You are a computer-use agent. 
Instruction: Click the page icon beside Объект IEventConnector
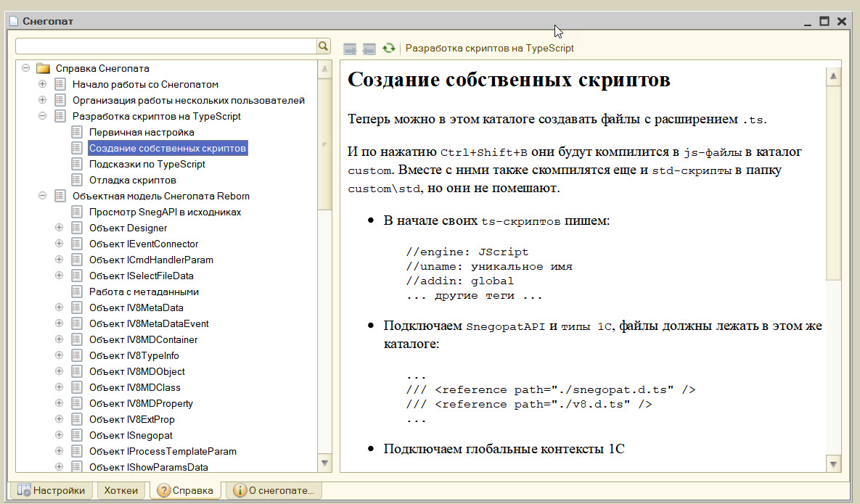[77, 243]
